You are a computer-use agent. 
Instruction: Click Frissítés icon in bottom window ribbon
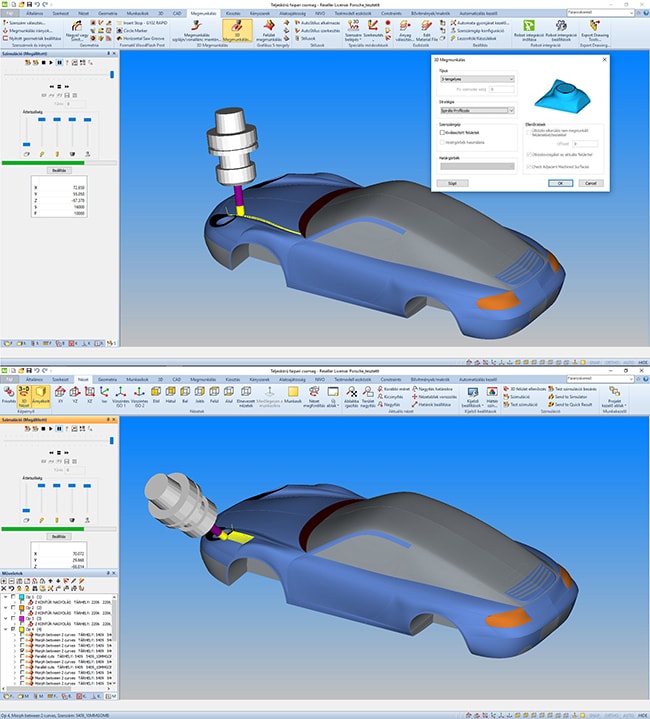[9, 396]
